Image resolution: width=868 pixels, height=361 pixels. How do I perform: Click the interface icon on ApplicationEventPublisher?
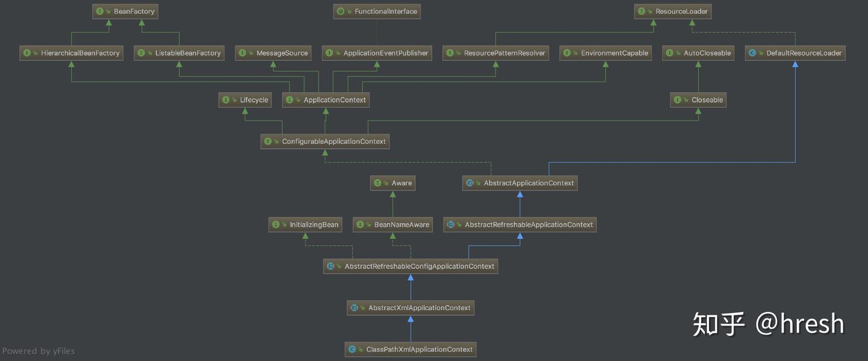[x=330, y=53]
